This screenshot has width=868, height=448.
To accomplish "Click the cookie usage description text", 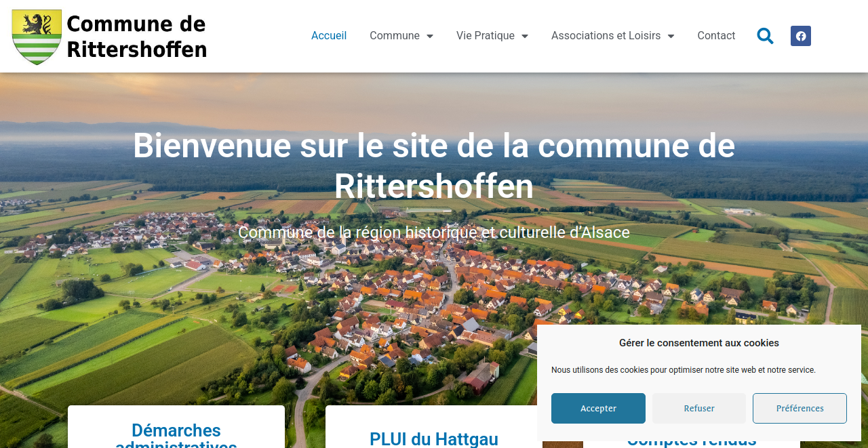I will (684, 370).
